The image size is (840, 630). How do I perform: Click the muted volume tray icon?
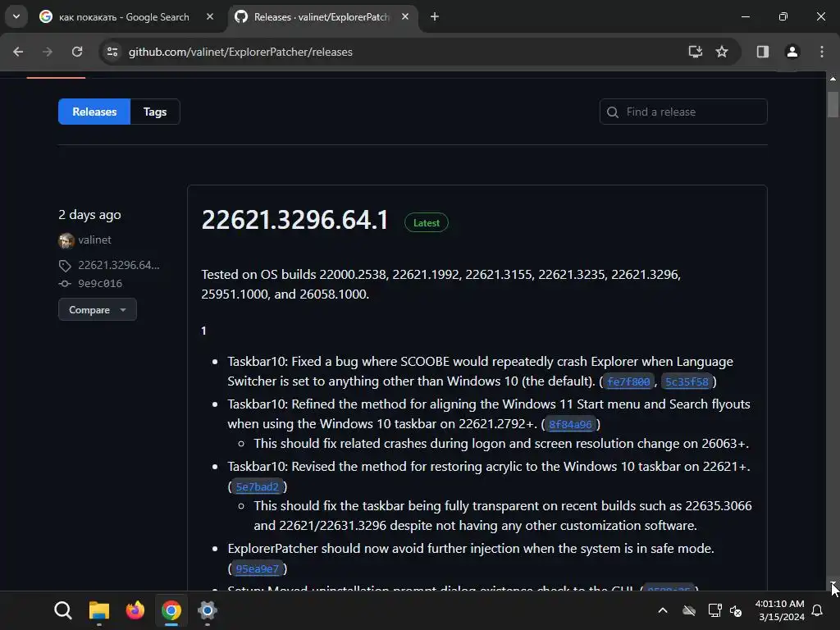(737, 610)
